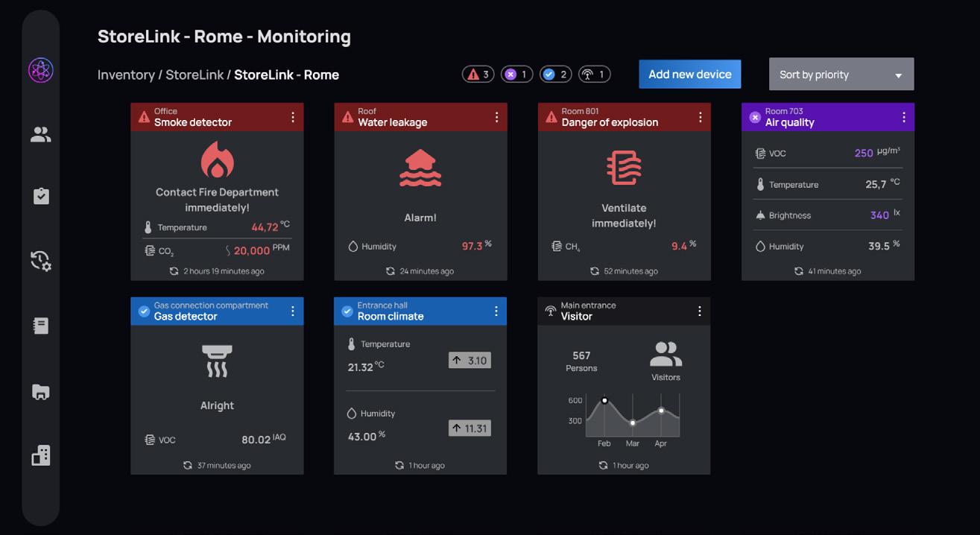Open the store inventory sidebar icon
The image size is (980, 535).
(x=41, y=392)
